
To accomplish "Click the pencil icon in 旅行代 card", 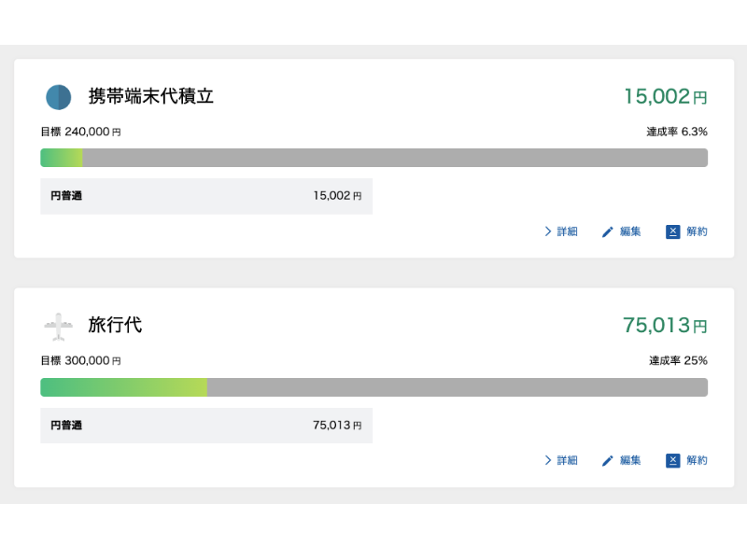I will point(608,461).
